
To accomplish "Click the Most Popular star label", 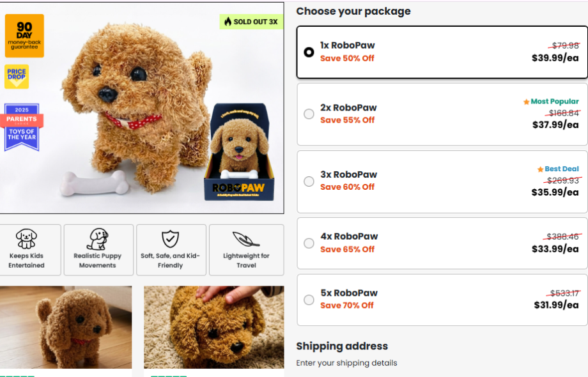I will 551,102.
